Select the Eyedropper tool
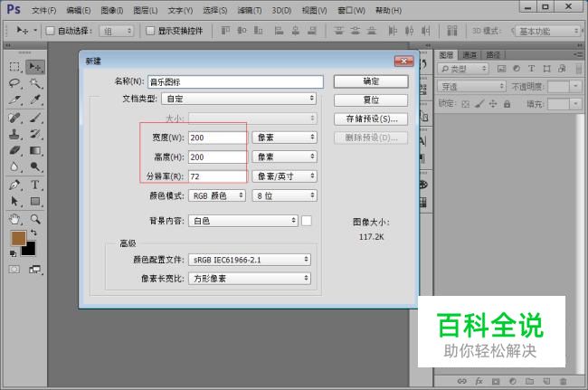This screenshot has height=390, width=588. (x=35, y=100)
